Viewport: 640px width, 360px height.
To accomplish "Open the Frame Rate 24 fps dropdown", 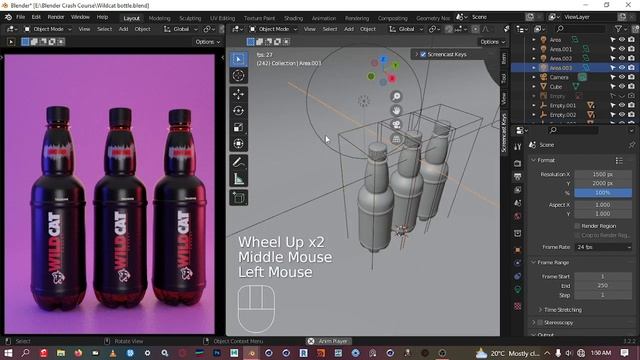I will pyautogui.click(x=604, y=247).
